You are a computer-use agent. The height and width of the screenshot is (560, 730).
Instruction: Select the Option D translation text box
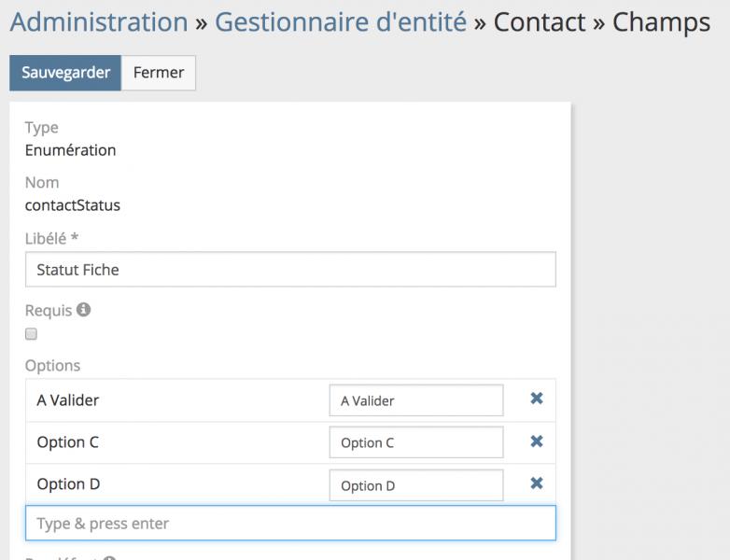click(x=415, y=485)
